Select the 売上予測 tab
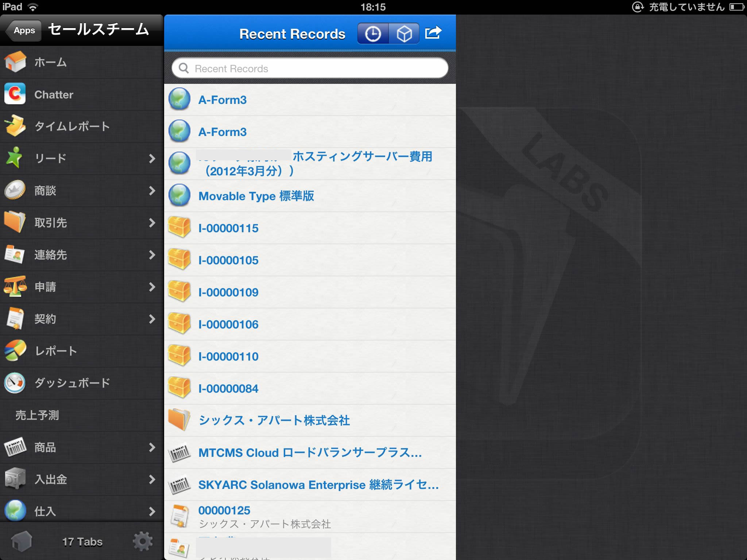Viewport: 747px width, 560px height. point(82,415)
